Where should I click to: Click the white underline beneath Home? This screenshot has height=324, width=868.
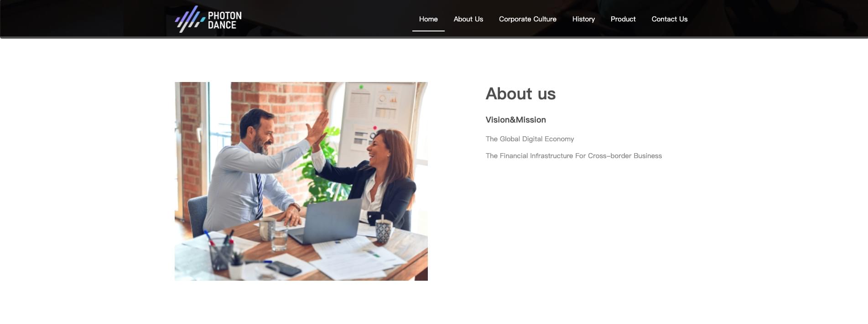click(x=428, y=31)
